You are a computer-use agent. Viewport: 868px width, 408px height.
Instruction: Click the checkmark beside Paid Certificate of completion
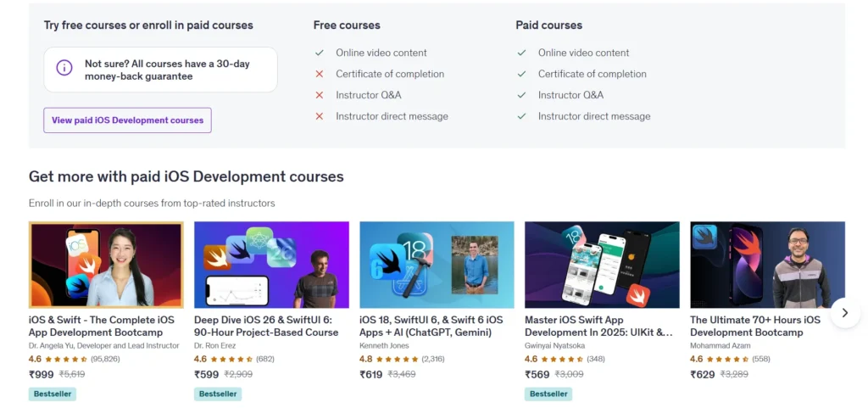522,74
